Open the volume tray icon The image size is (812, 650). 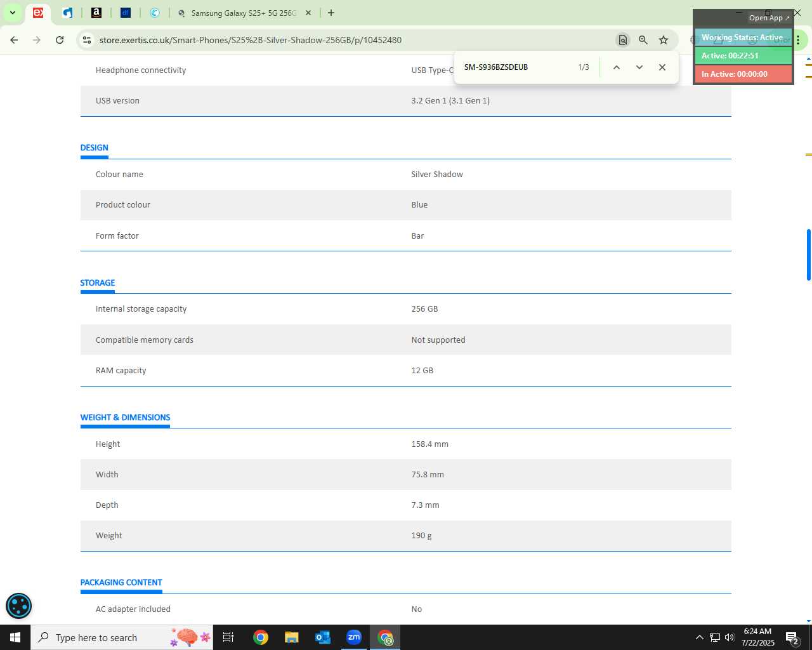[x=730, y=637]
